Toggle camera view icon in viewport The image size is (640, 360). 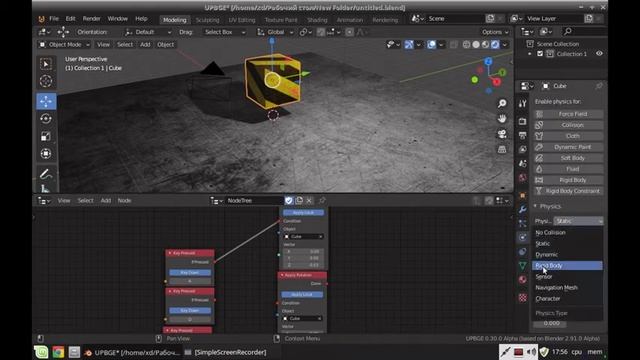tap(502, 134)
